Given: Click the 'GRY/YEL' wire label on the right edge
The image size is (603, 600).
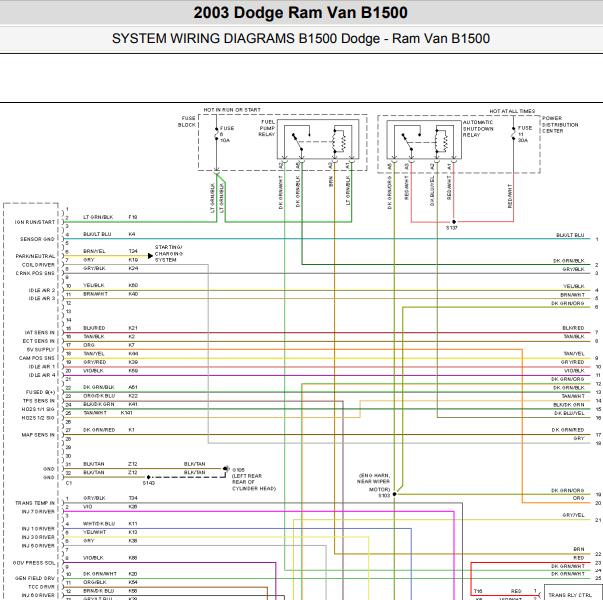Looking at the screenshot, I should 573,515.
